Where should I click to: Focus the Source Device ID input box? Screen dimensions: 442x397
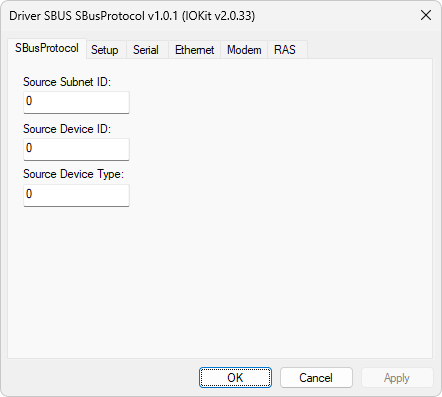click(76, 149)
